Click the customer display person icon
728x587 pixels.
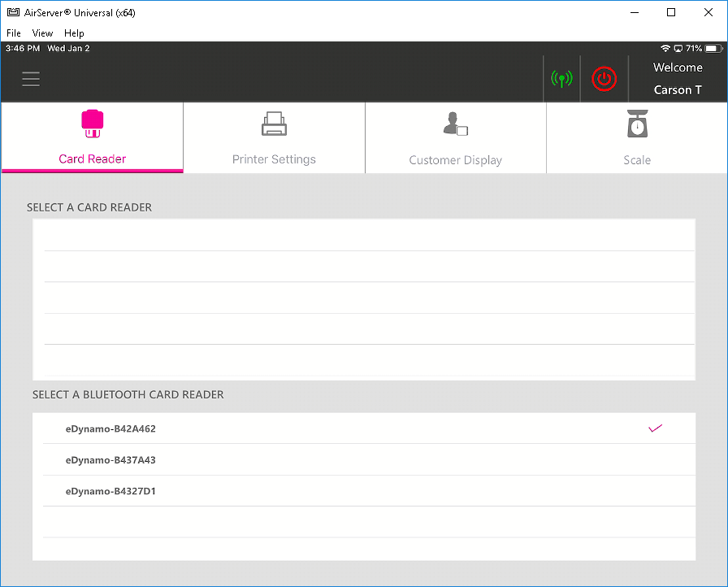click(455, 124)
